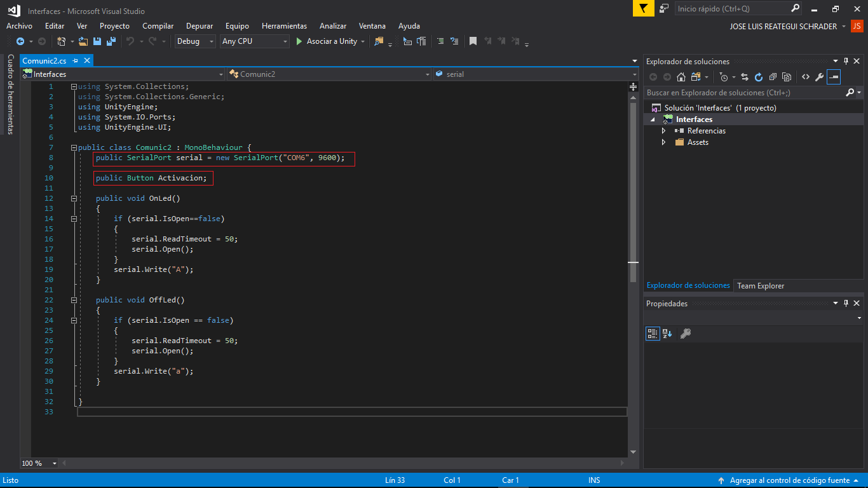Open the Comunic2 class dropdown

(x=329, y=74)
